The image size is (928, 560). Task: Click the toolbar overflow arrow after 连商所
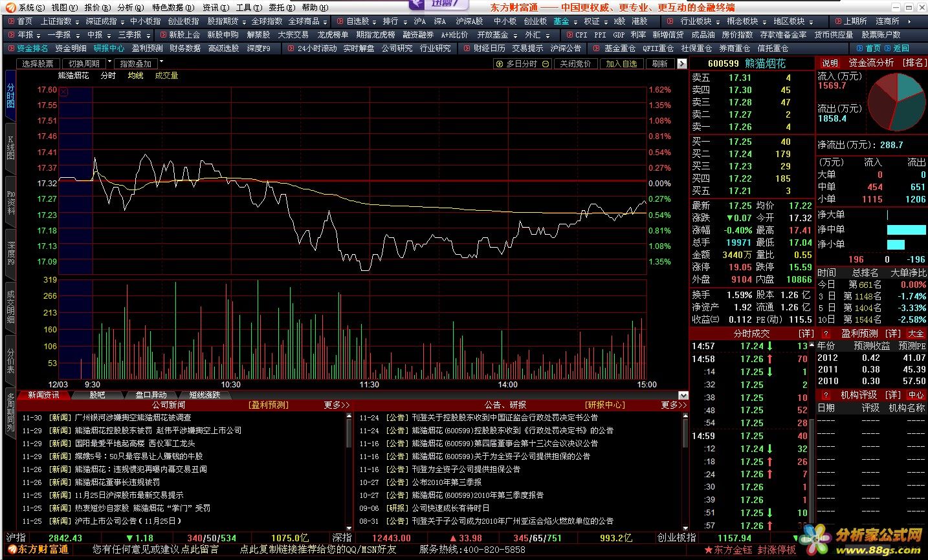[911, 21]
